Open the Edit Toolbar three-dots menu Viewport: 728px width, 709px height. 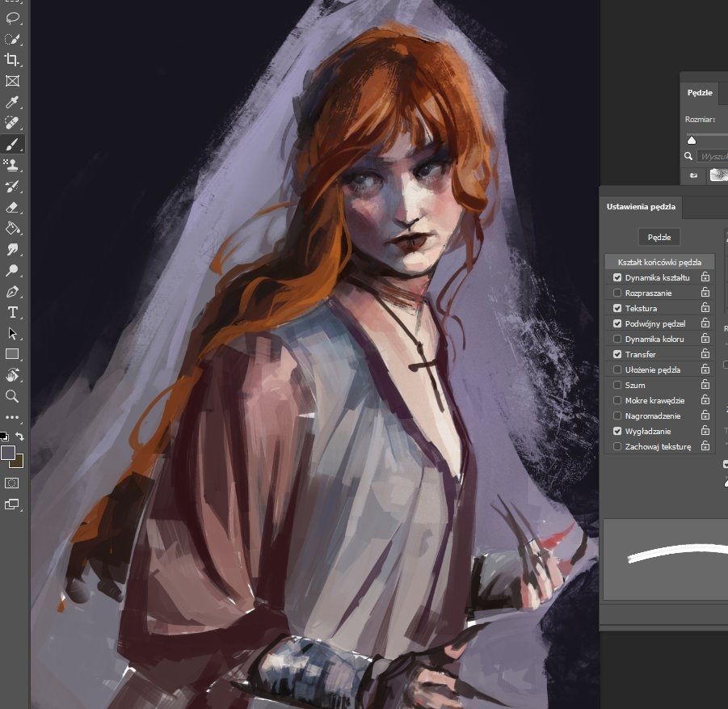[x=12, y=417]
